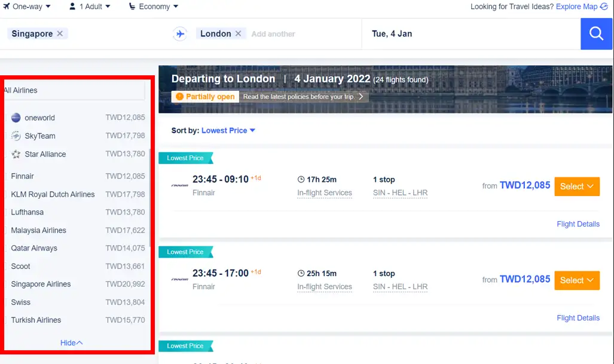Filter by Qatar Airways
The image size is (614, 364).
[x=34, y=248]
